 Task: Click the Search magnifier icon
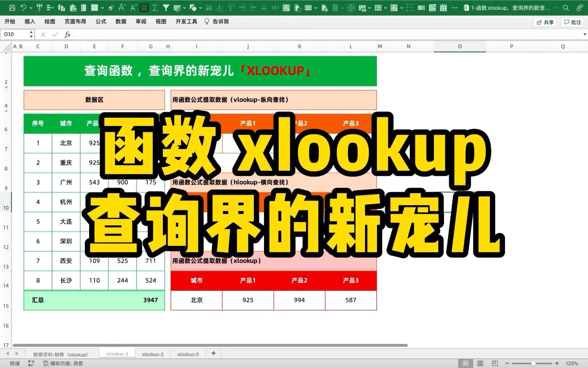tap(566, 7)
